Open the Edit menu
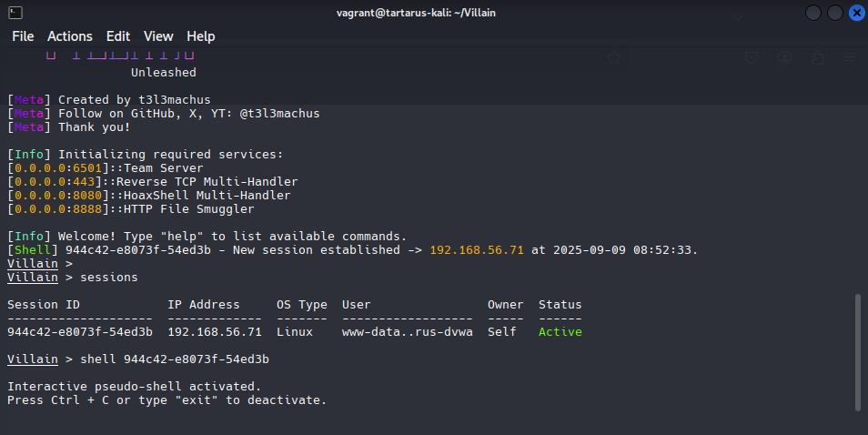 (118, 36)
